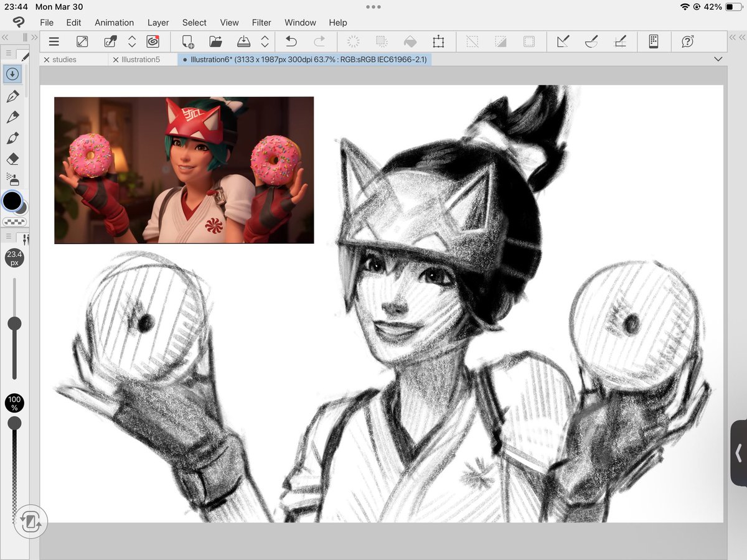Screen dimensions: 747x560
Task: Select the Eraser tool
Action: click(x=12, y=159)
